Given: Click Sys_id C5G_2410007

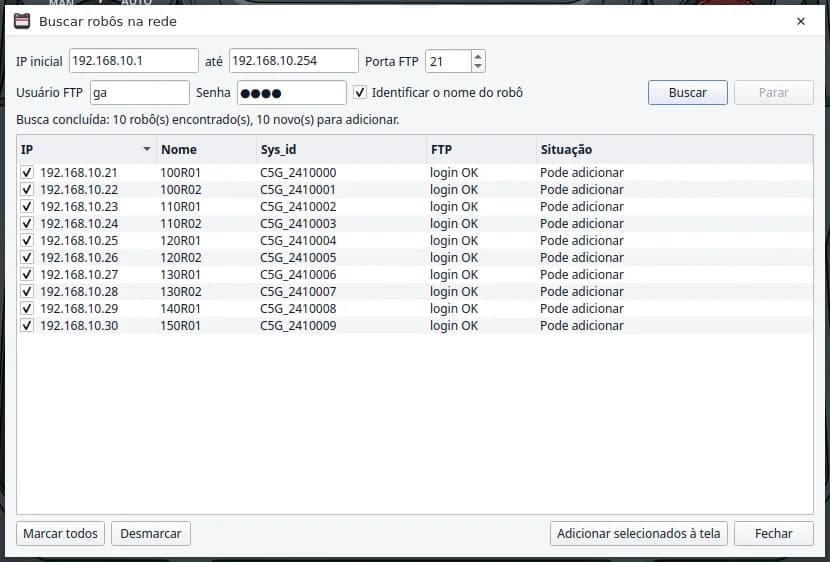Looking at the screenshot, I should click(298, 291).
